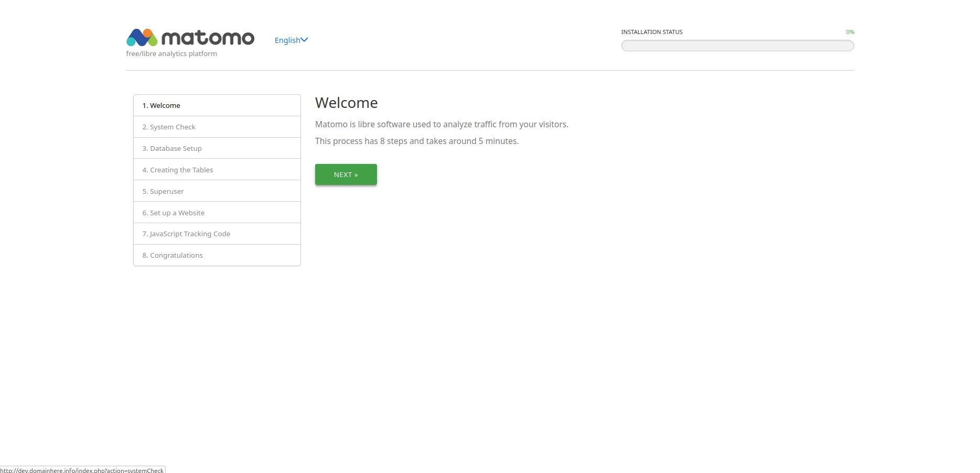
Task: Open the English language selector
Action: (287, 40)
